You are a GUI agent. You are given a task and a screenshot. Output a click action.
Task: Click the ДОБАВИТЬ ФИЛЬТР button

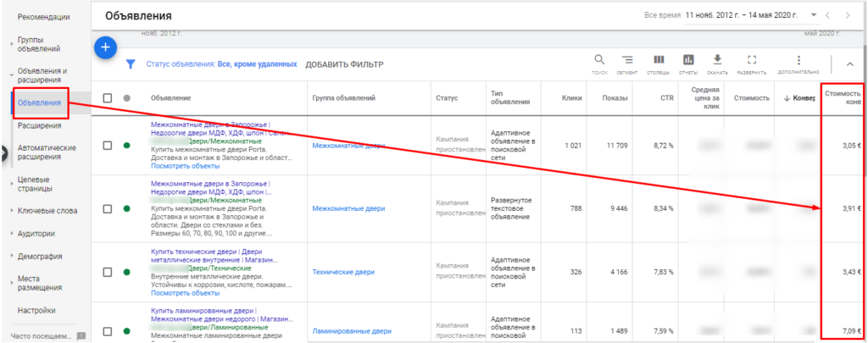(344, 64)
